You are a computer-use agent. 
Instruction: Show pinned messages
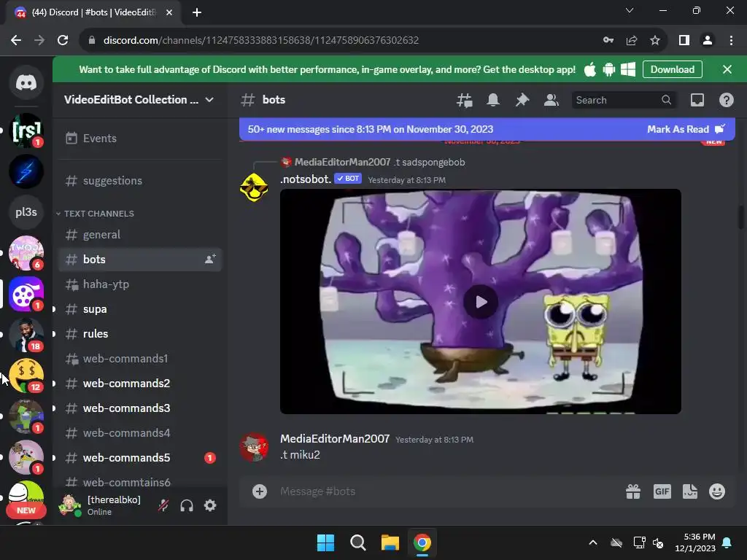[x=522, y=100]
